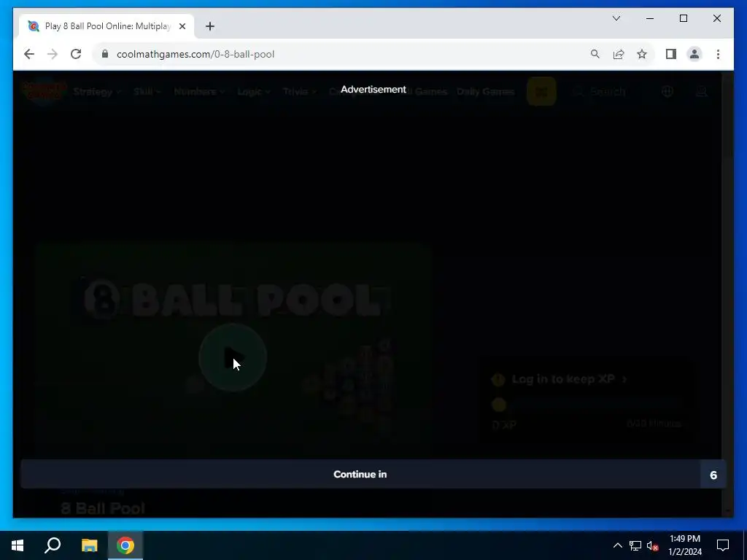Click the muted volume tray icon
Viewport: 747px width, 560px height.
(x=653, y=545)
